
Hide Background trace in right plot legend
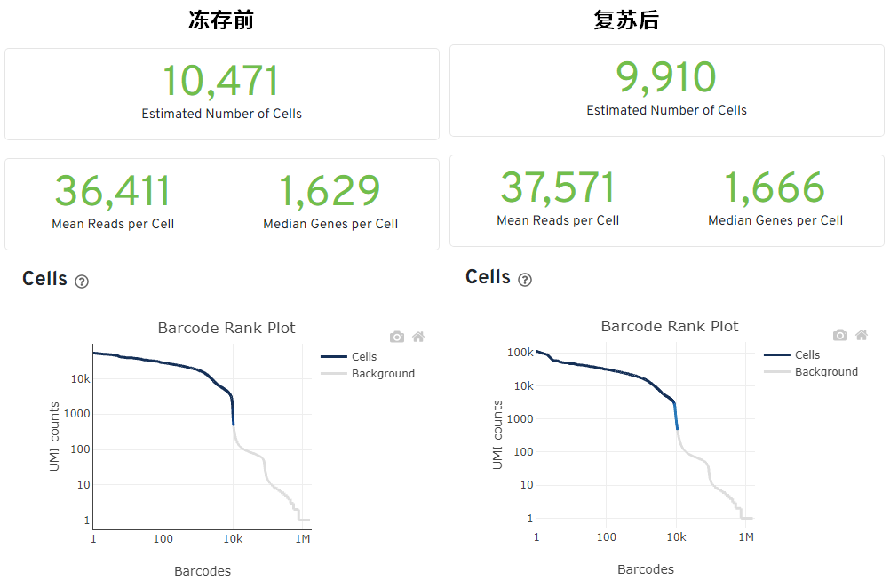click(x=826, y=372)
